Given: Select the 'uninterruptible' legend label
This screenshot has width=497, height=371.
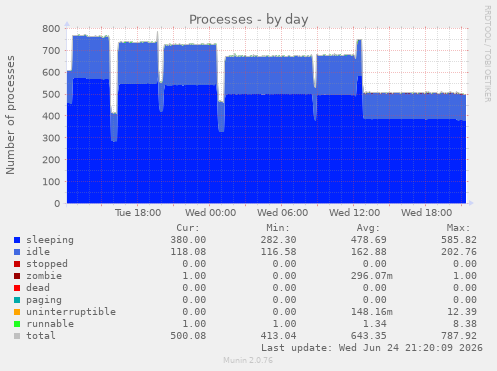Looking at the screenshot, I should (x=71, y=312).
